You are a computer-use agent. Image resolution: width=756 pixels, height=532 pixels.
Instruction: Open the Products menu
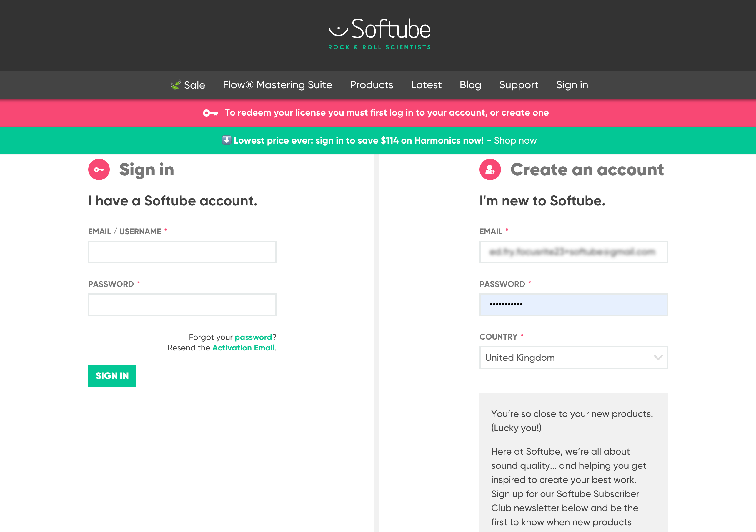pyautogui.click(x=372, y=85)
